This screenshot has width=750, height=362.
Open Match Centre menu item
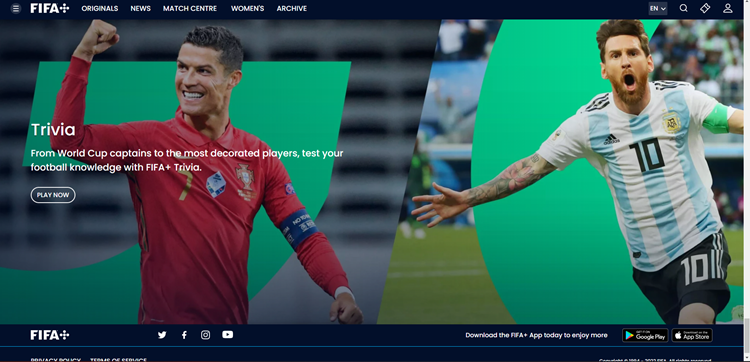point(190,9)
